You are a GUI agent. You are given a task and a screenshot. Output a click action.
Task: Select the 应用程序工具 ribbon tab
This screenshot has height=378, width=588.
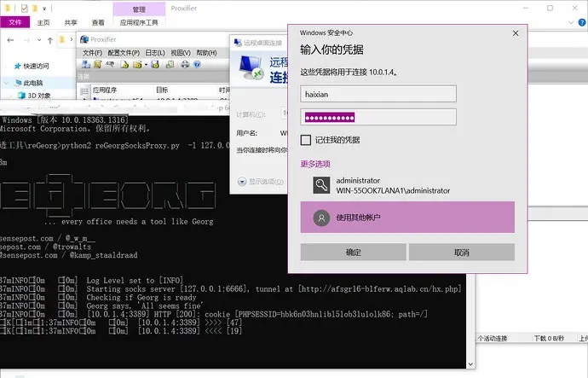pyautogui.click(x=139, y=22)
